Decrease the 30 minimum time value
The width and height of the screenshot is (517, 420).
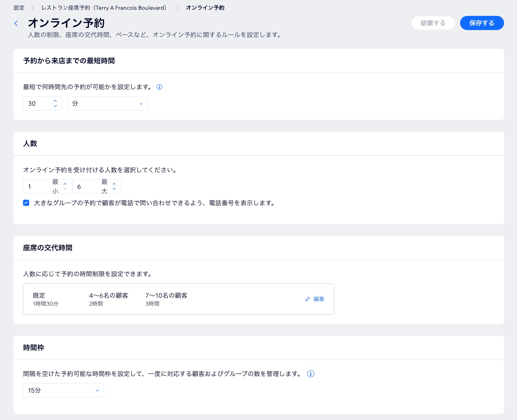(x=55, y=106)
